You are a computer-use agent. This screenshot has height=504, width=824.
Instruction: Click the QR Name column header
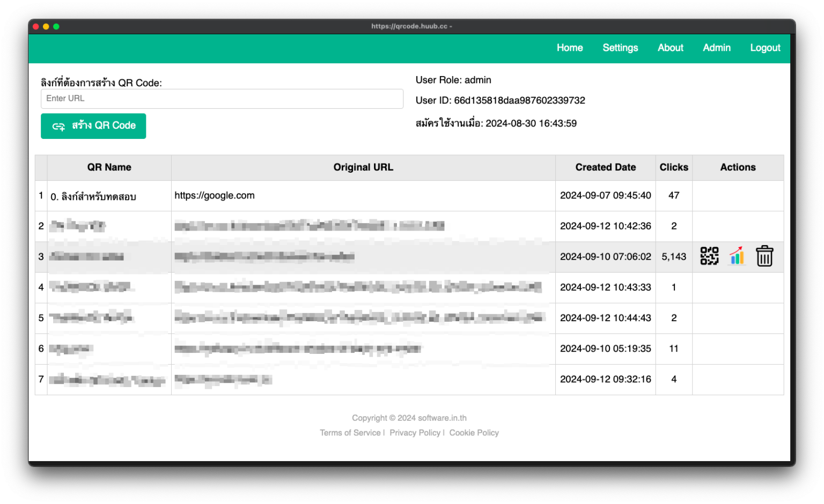[109, 167]
